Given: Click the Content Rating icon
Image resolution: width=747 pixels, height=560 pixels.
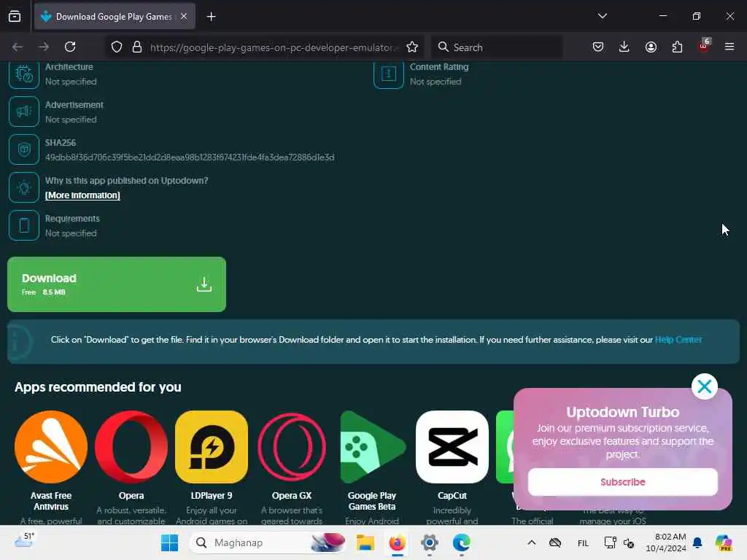Looking at the screenshot, I should (389, 74).
